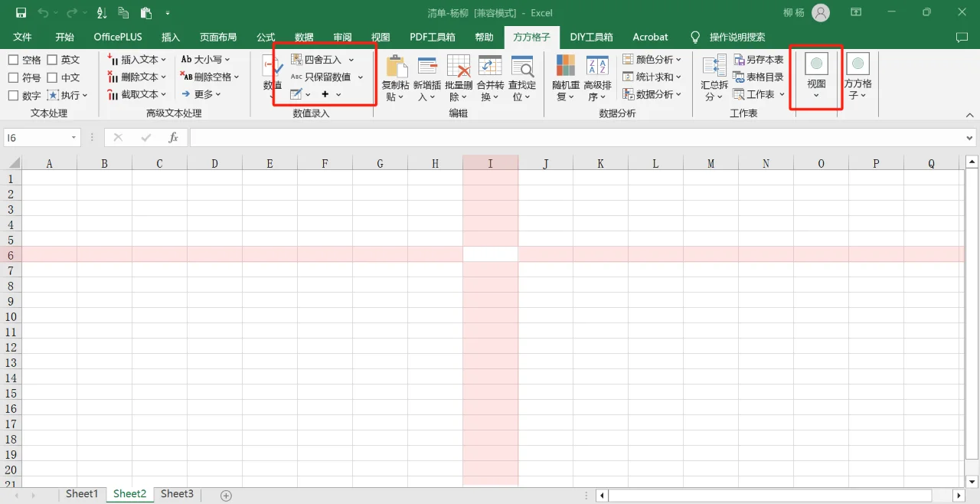Click the Paste clipboard icon in quick access toolbar
The height and width of the screenshot is (504, 980).
pos(145,13)
